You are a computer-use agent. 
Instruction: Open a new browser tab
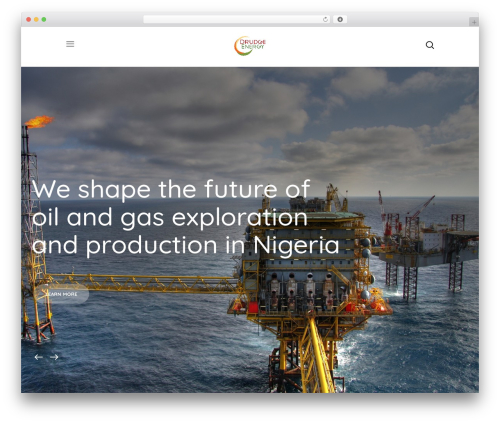[x=474, y=22]
